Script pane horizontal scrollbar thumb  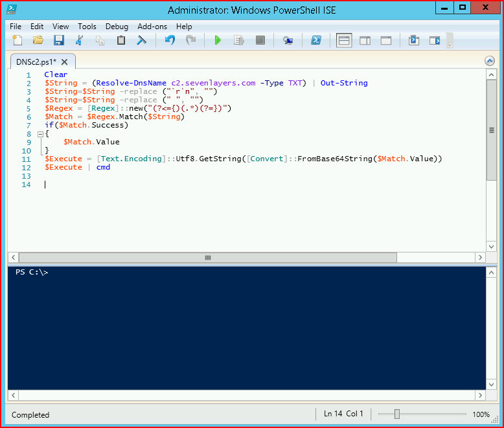click(208, 257)
